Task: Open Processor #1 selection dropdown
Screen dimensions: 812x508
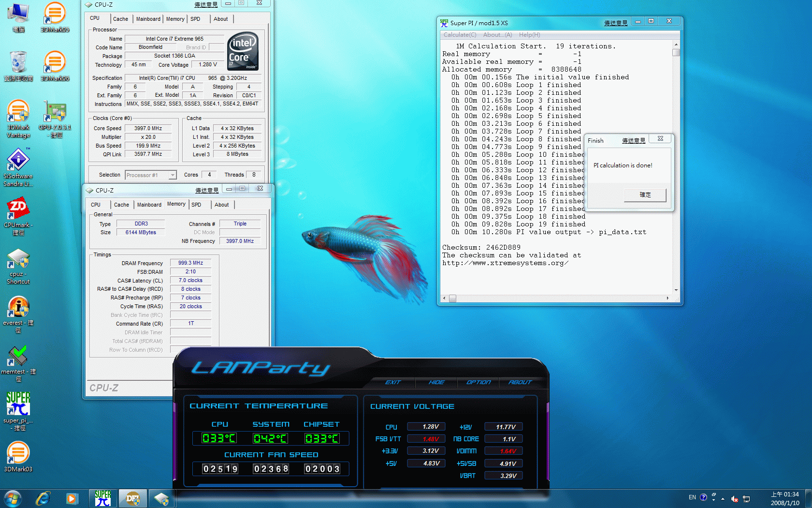Action: (x=151, y=175)
